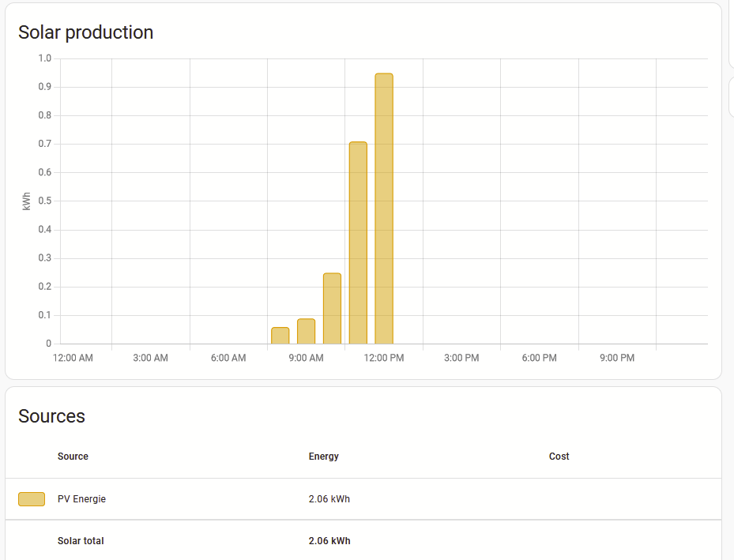
Task: Click the PV Energie 2.06 kWh value
Action: 329,499
